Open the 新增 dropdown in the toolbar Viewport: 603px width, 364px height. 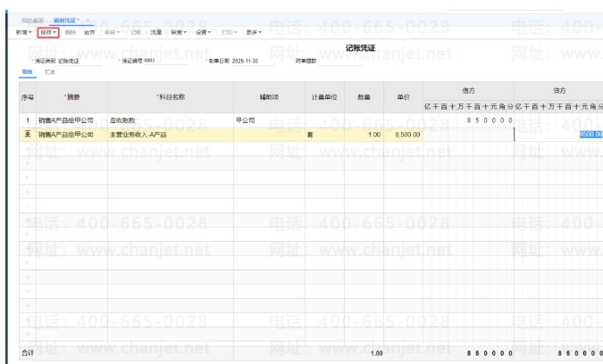tap(23, 33)
